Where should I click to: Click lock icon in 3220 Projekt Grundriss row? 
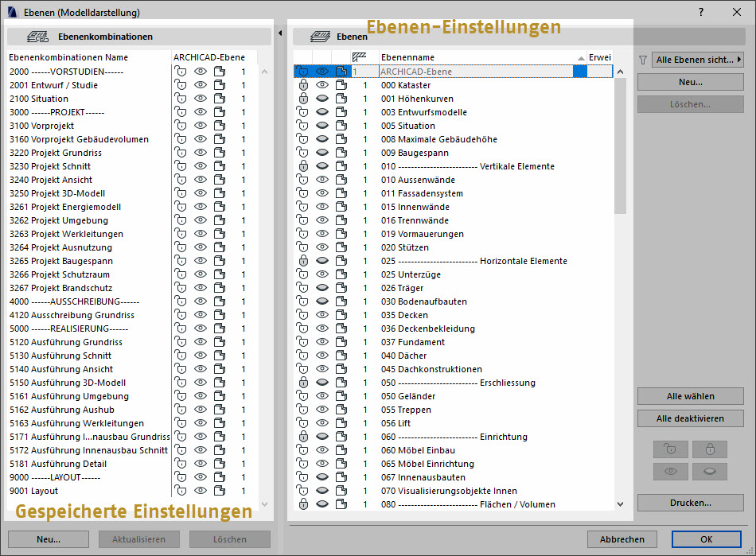click(181, 153)
